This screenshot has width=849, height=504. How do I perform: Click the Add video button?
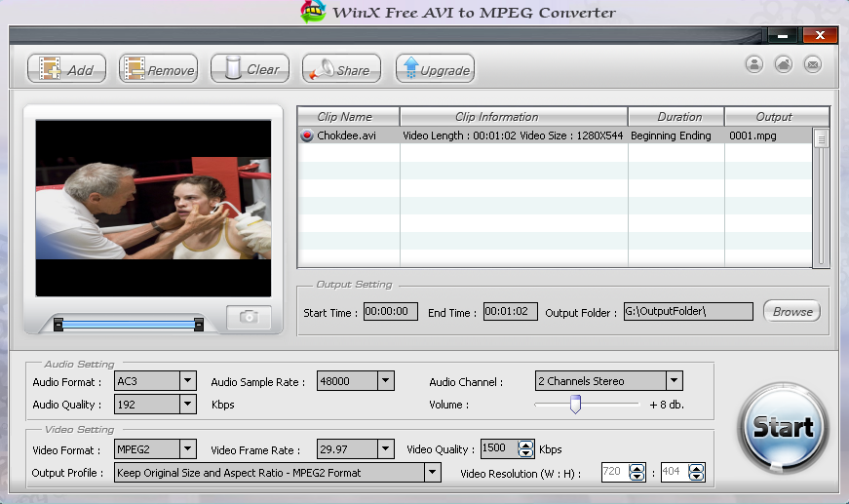[66, 69]
